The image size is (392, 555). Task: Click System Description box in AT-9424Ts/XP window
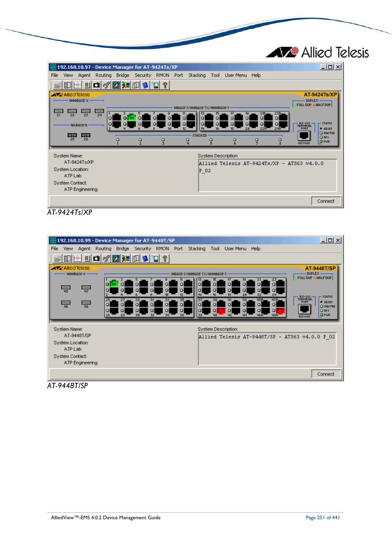(x=267, y=175)
